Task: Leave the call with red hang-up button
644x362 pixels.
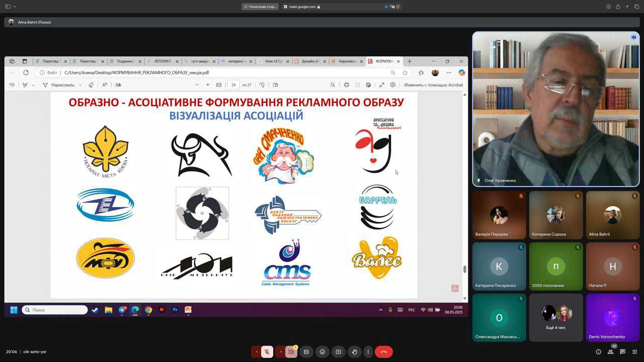Action: coord(384,352)
